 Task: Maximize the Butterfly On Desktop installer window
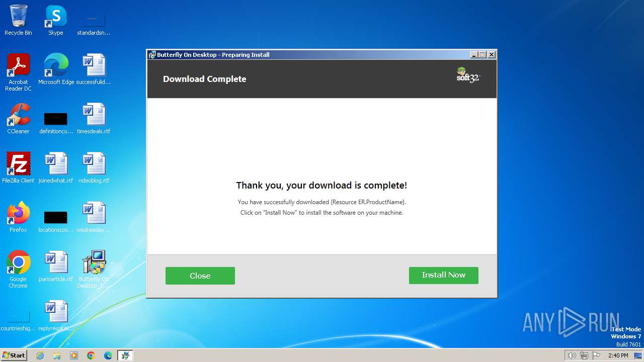pos(482,55)
